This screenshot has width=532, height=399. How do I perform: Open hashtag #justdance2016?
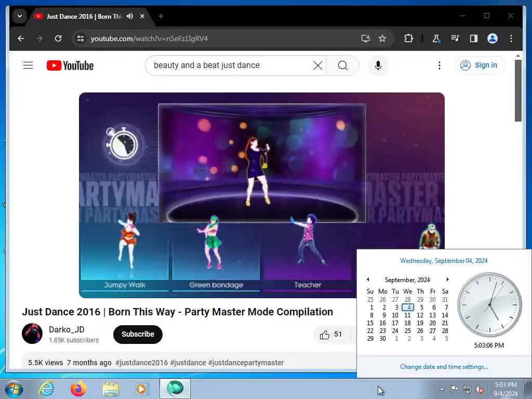point(141,363)
